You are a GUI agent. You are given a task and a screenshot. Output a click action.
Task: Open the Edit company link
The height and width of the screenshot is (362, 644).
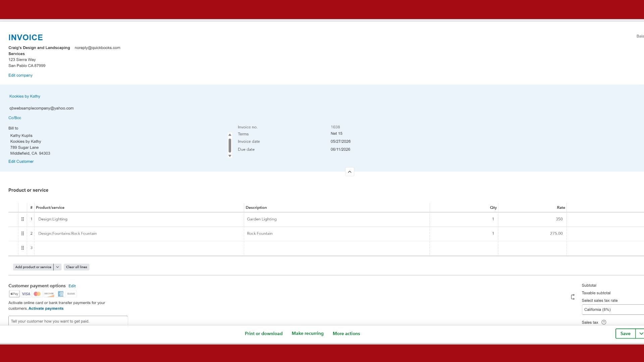click(20, 75)
